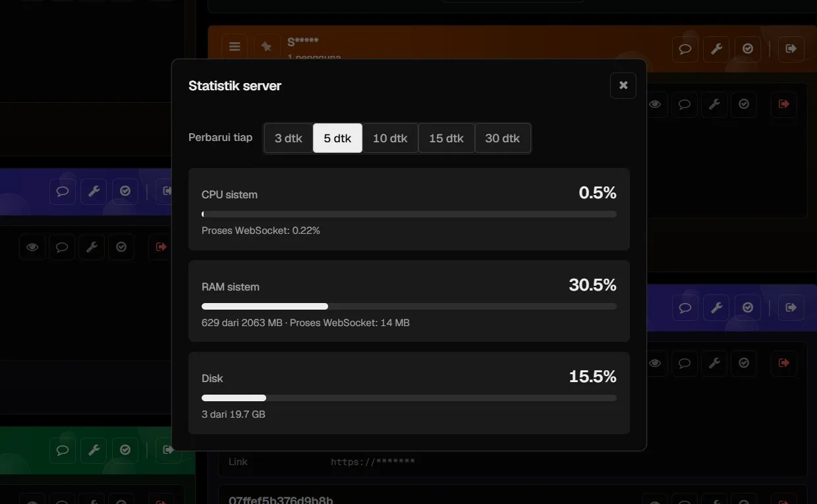The image size is (817, 504).
Task: Toggle check-circle in right-panel purple header
Action: pyautogui.click(x=748, y=308)
